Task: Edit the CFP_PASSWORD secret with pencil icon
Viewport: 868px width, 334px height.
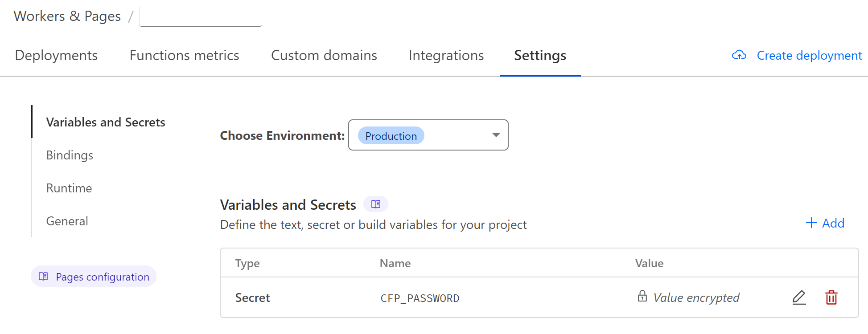Action: (799, 297)
